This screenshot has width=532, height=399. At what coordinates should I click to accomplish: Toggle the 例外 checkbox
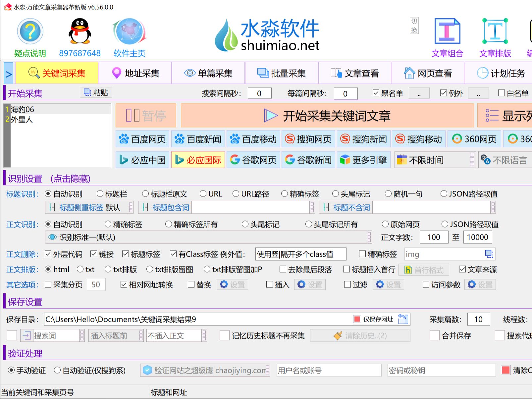(x=443, y=93)
